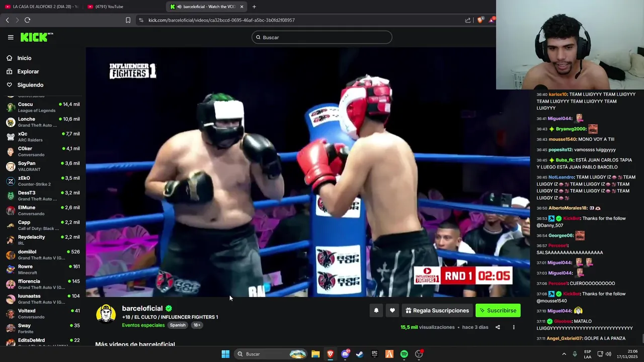The width and height of the screenshot is (644, 362).
Task: Bookmark this page icon
Action: coord(128,20)
